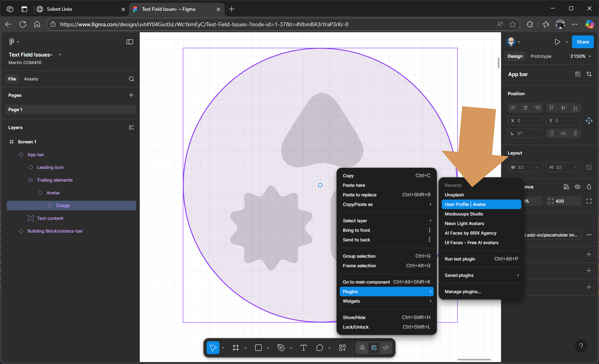Screen dimensions: 599x364
Task: Select the Text content layer
Action: tap(50, 218)
